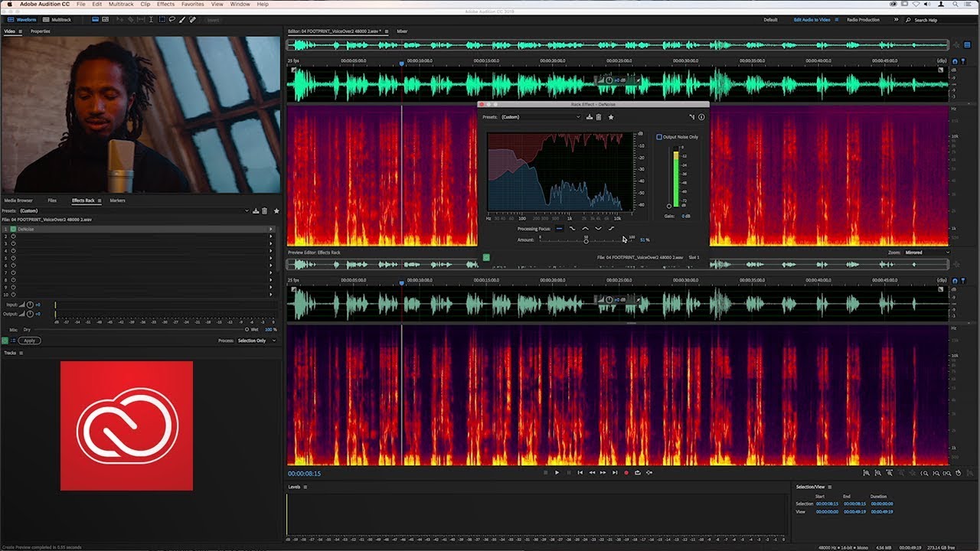
Task: Select Radio Production workspace
Action: click(863, 20)
